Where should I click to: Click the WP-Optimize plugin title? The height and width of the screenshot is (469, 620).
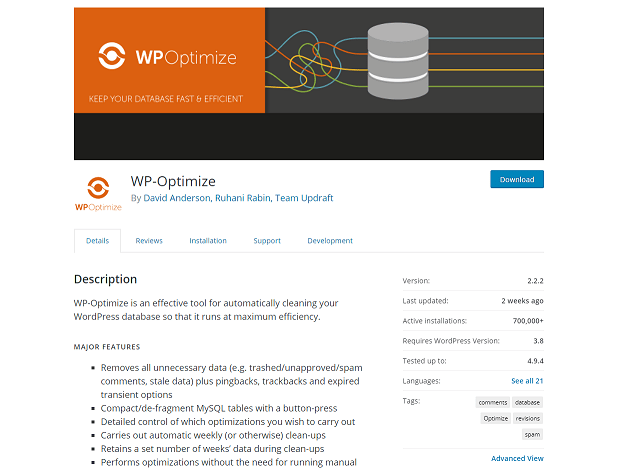click(x=173, y=181)
